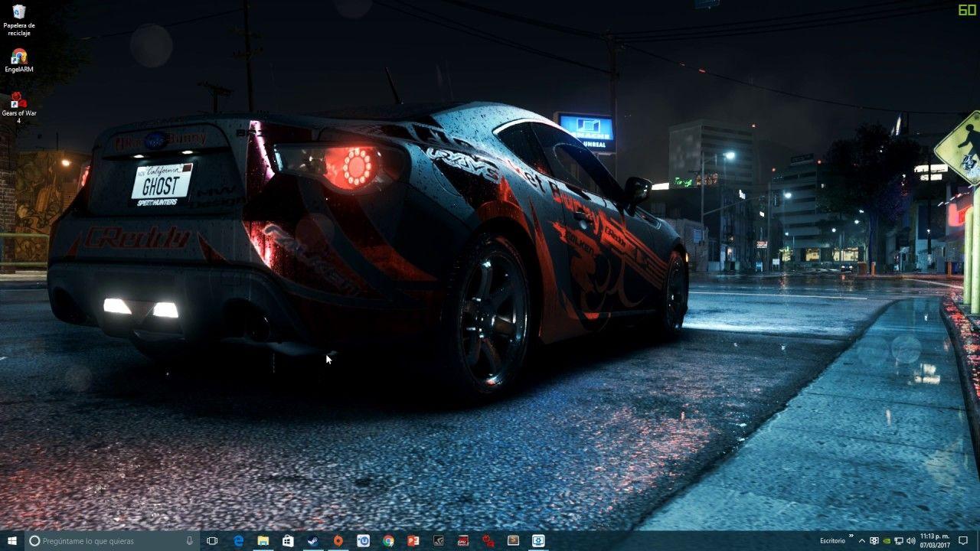
Task: Open the volume control tray icon
Action: [x=911, y=541]
